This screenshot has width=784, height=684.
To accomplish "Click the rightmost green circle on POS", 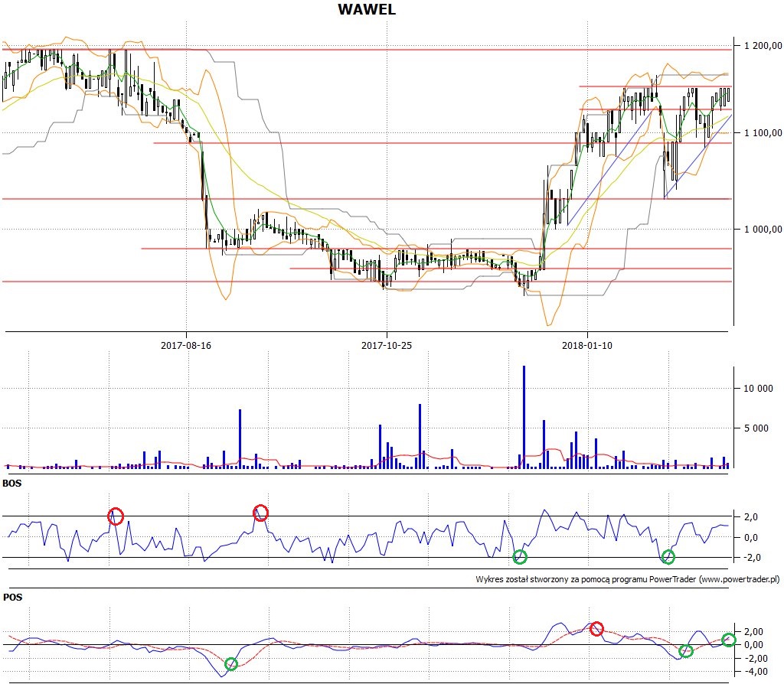I will (729, 639).
